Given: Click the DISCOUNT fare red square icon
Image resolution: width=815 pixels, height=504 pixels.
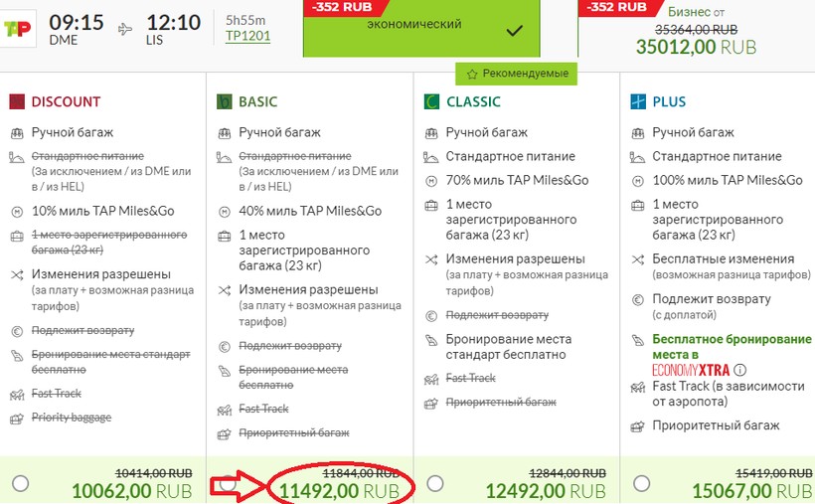Looking at the screenshot, I should pyautogui.click(x=16, y=101).
